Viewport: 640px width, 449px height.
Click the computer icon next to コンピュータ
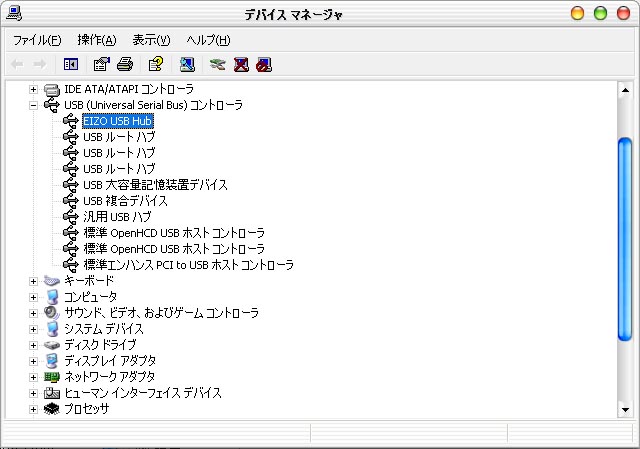point(52,297)
